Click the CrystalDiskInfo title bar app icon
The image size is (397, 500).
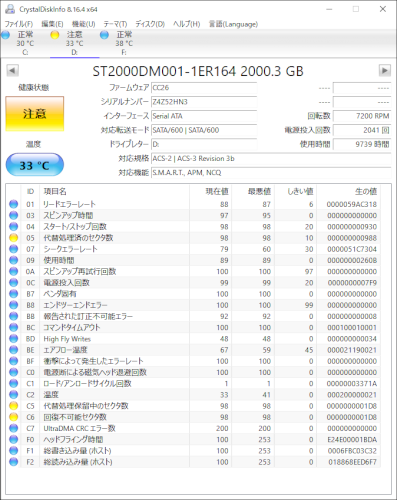[x=10, y=9]
